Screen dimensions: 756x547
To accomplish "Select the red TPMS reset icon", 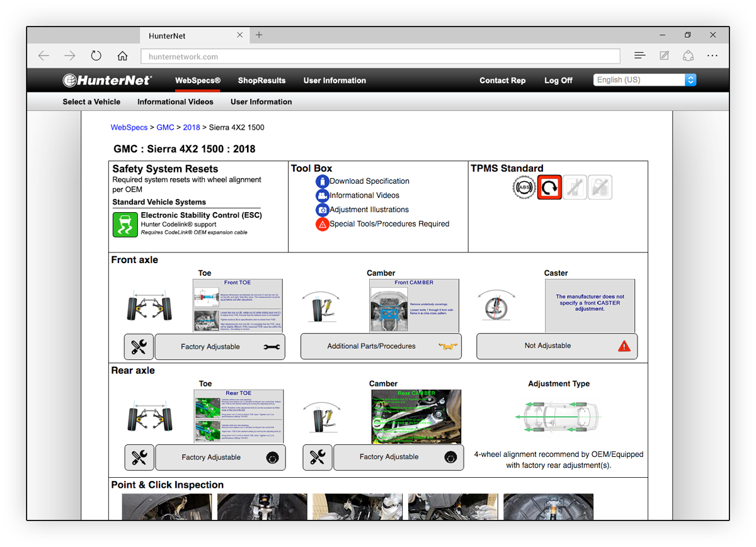I will click(549, 187).
